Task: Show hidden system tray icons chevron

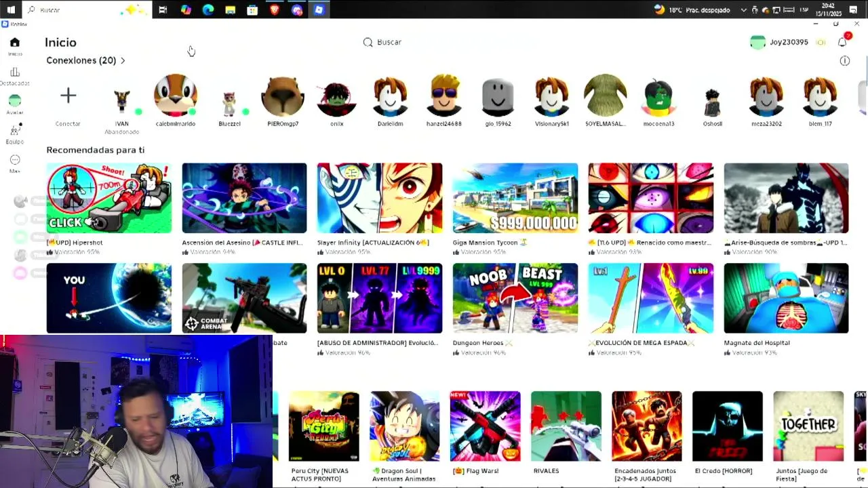Action: point(744,9)
